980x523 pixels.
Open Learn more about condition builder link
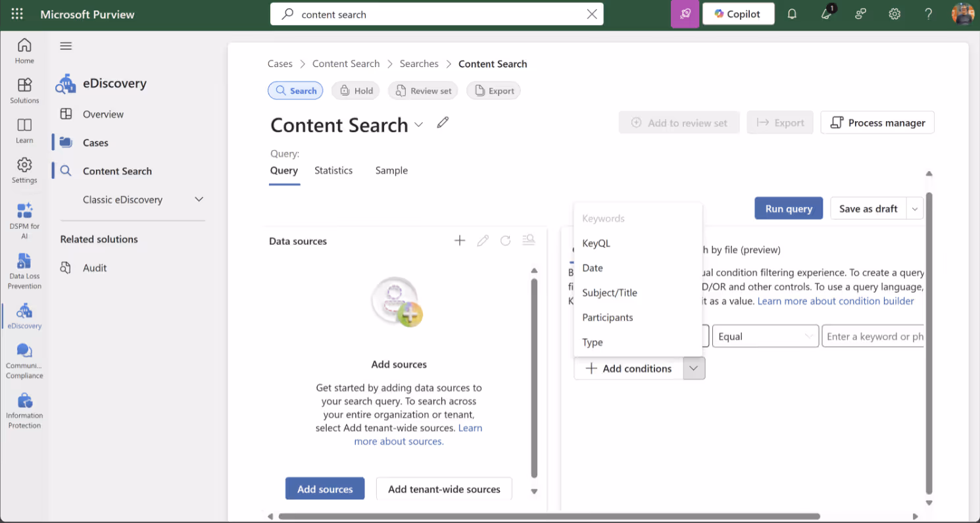pyautogui.click(x=835, y=301)
